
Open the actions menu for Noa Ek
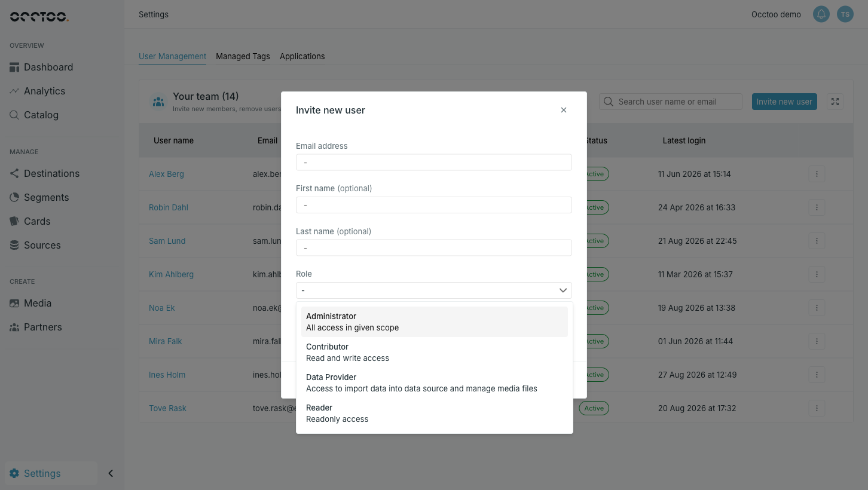817,308
